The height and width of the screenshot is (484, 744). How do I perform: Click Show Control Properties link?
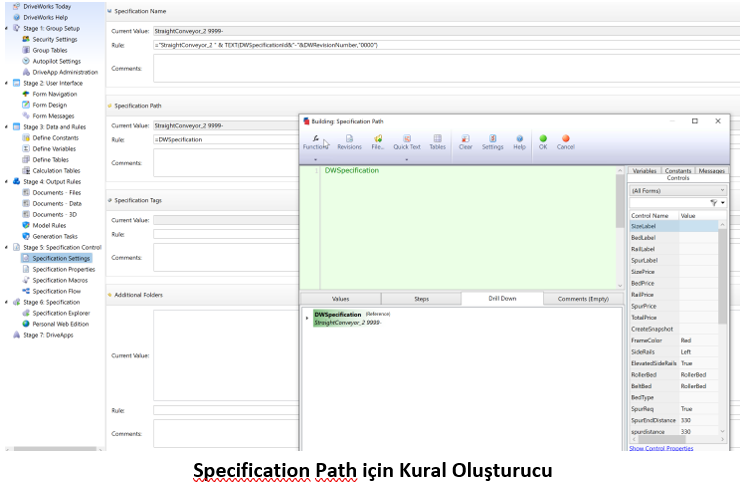(x=660, y=448)
